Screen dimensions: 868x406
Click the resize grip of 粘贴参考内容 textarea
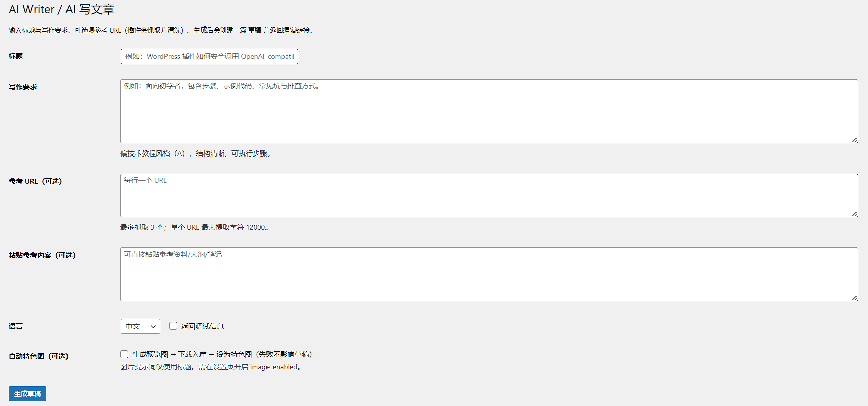855,298
